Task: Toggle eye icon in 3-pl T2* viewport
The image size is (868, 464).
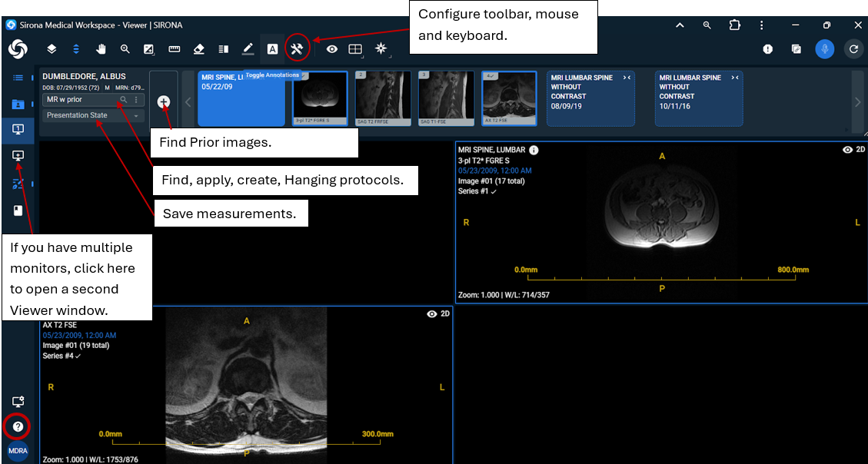Action: click(x=847, y=151)
